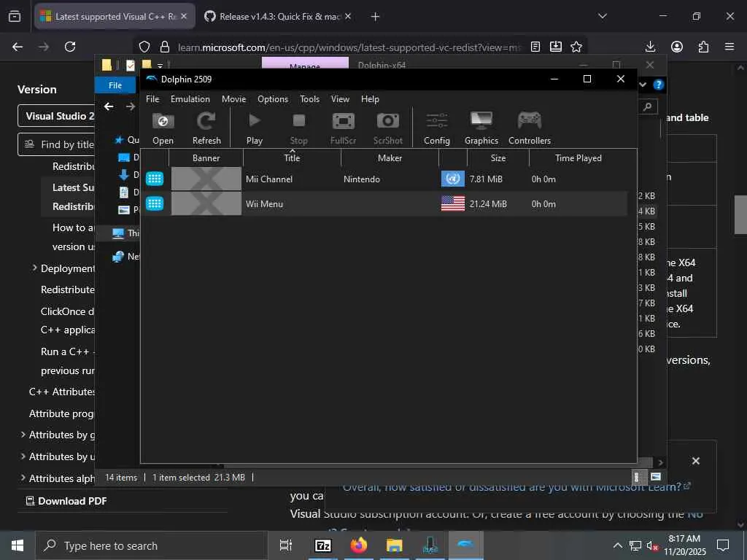747x560 pixels.
Task: Click the Firefox address bar URL
Action: click(x=349, y=47)
